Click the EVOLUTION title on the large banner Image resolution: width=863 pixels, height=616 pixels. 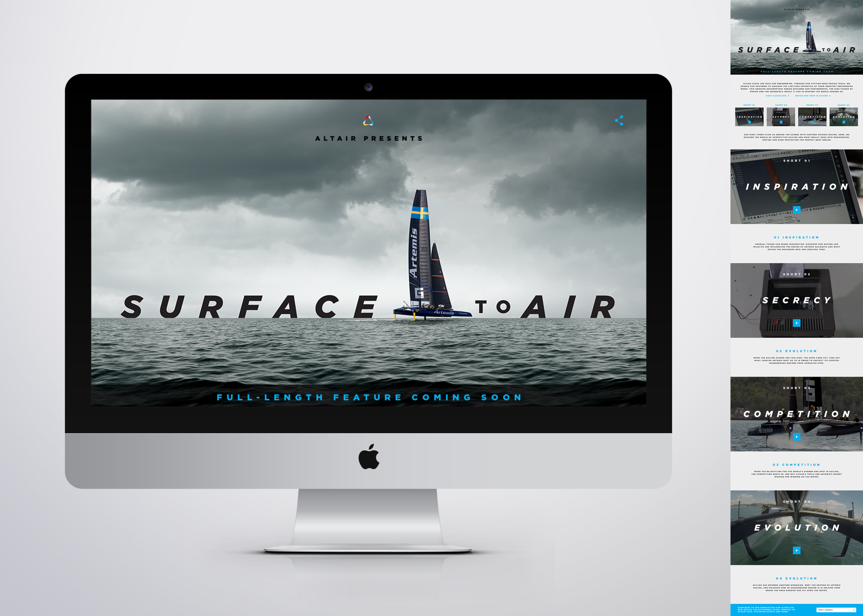(797, 528)
